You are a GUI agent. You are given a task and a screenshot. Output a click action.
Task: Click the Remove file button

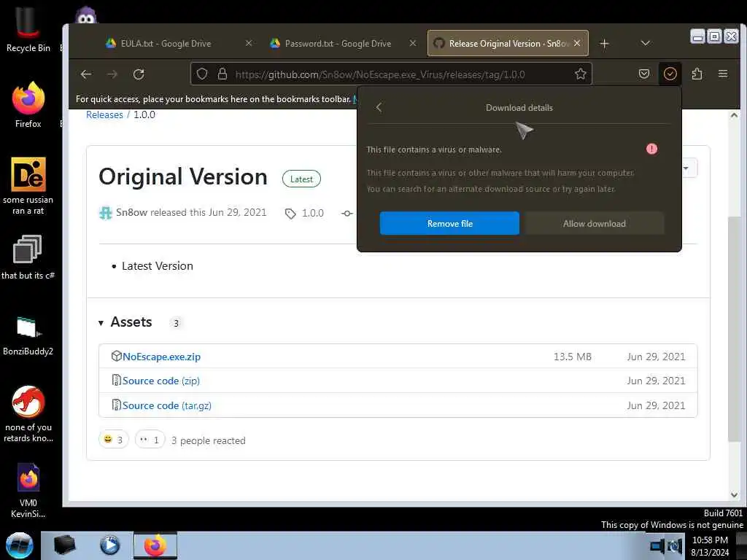coord(449,223)
